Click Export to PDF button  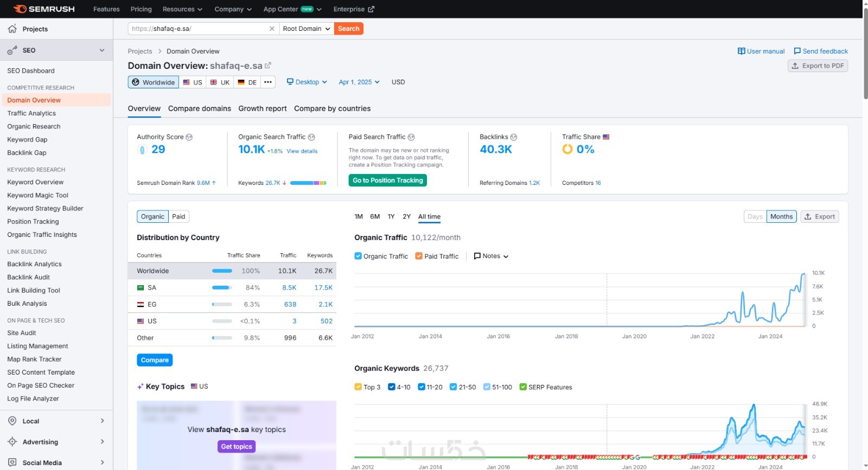[818, 66]
